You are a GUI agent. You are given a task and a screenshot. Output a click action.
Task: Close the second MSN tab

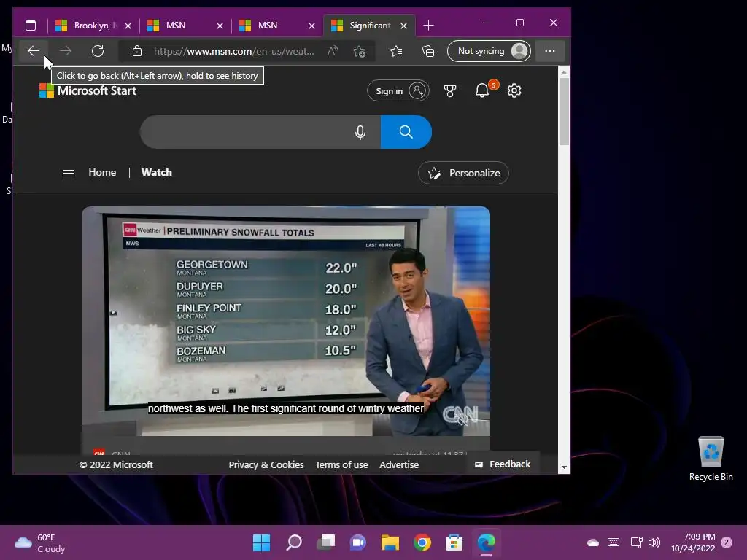311,26
